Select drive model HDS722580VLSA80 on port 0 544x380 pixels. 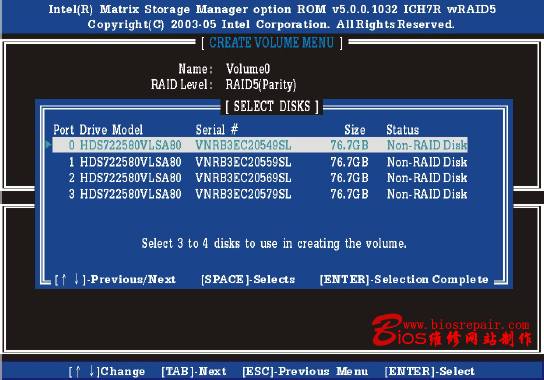tap(130, 145)
